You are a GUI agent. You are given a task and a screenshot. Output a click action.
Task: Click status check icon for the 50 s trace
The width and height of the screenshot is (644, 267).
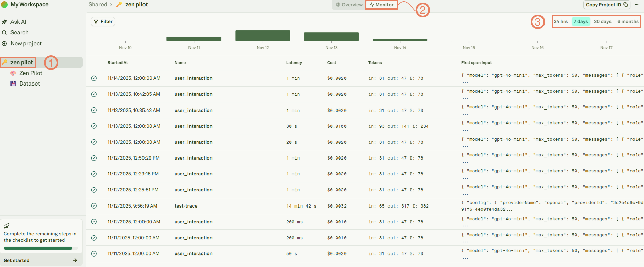pyautogui.click(x=94, y=254)
